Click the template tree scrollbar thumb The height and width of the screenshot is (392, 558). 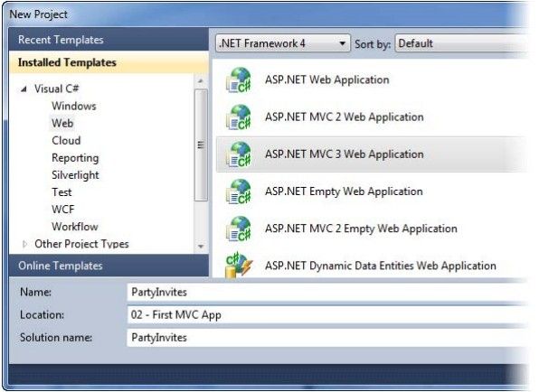[201, 145]
